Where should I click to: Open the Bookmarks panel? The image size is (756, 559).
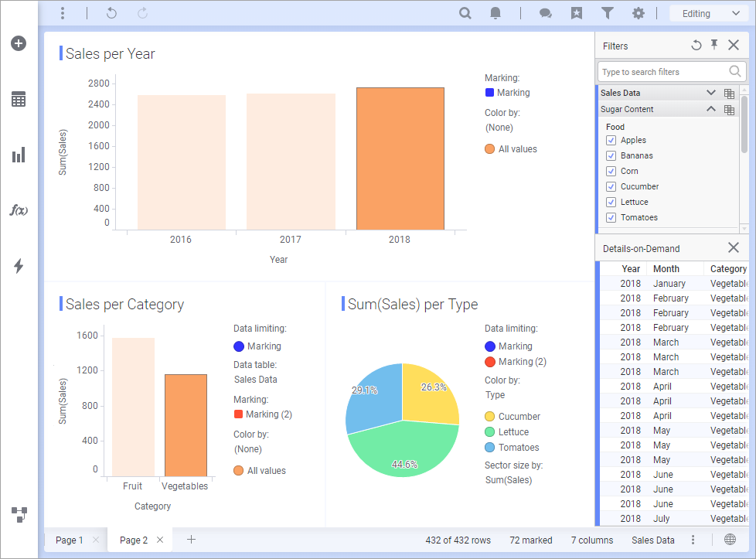pyautogui.click(x=577, y=13)
